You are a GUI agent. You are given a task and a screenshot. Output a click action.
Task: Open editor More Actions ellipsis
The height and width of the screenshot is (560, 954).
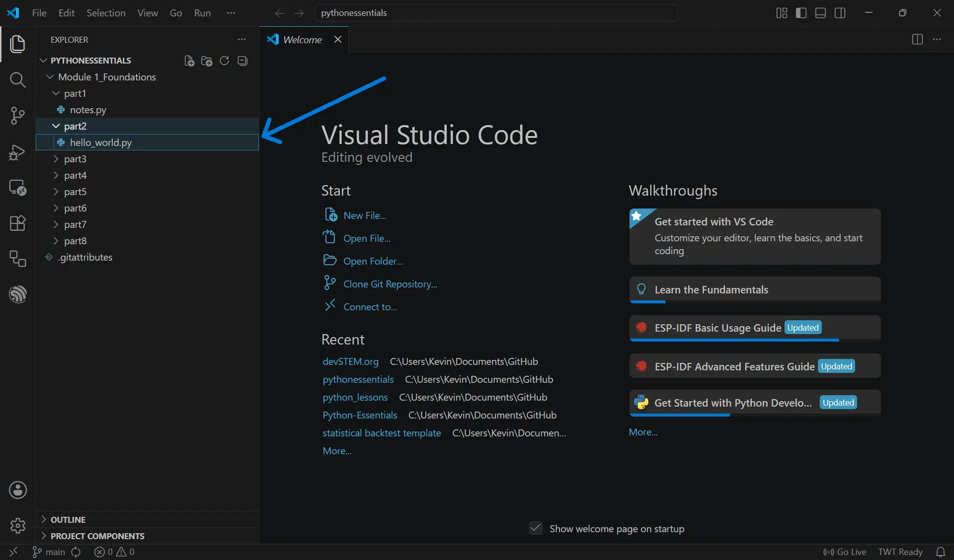(937, 39)
